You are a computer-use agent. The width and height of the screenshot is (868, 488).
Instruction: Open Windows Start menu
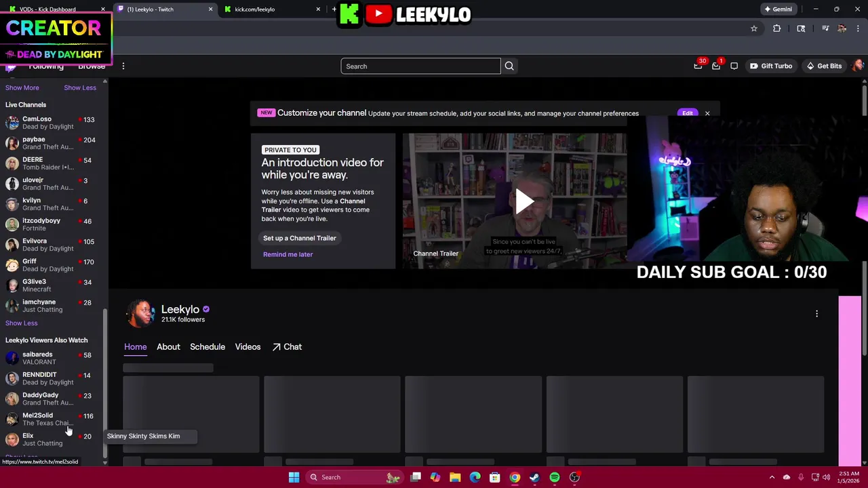(294, 477)
